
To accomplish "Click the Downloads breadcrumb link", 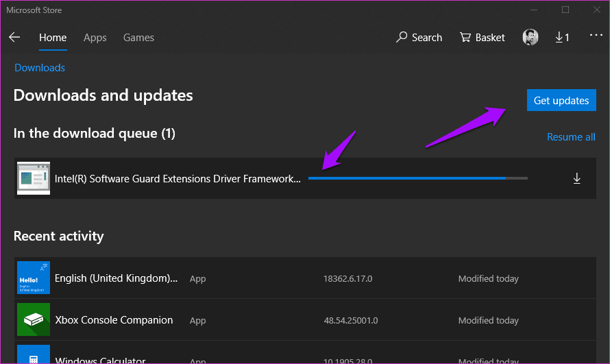I will pos(40,68).
